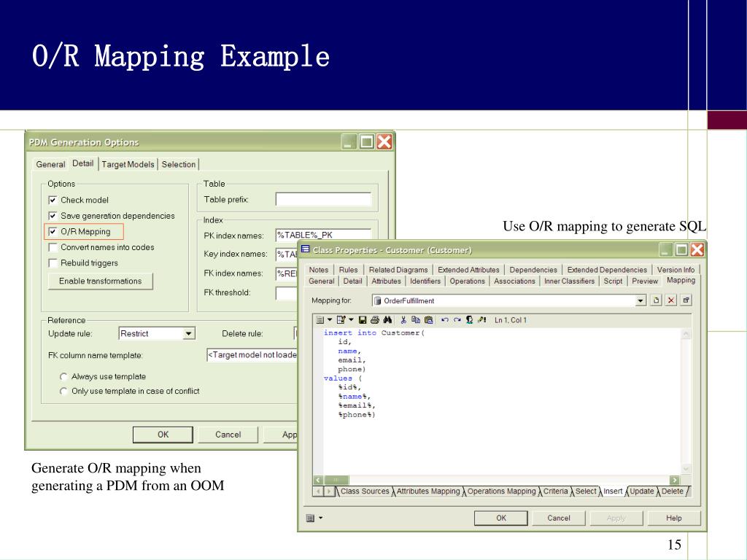Open the Update sub-tab

click(642, 491)
